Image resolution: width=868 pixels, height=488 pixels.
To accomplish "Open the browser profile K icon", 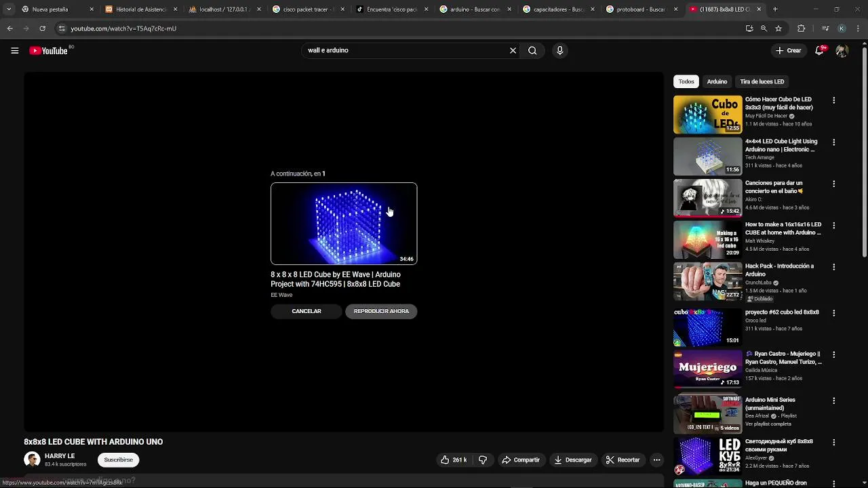I will (842, 28).
